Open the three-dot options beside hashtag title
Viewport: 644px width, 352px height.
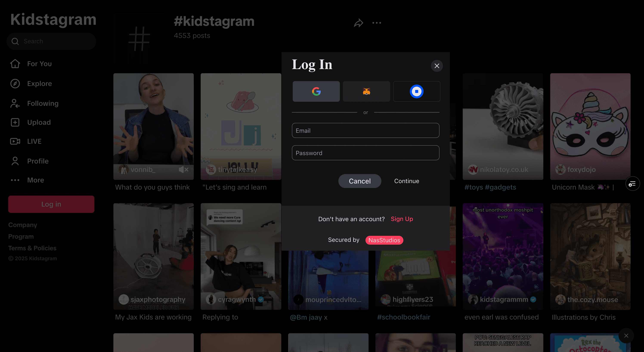376,23
